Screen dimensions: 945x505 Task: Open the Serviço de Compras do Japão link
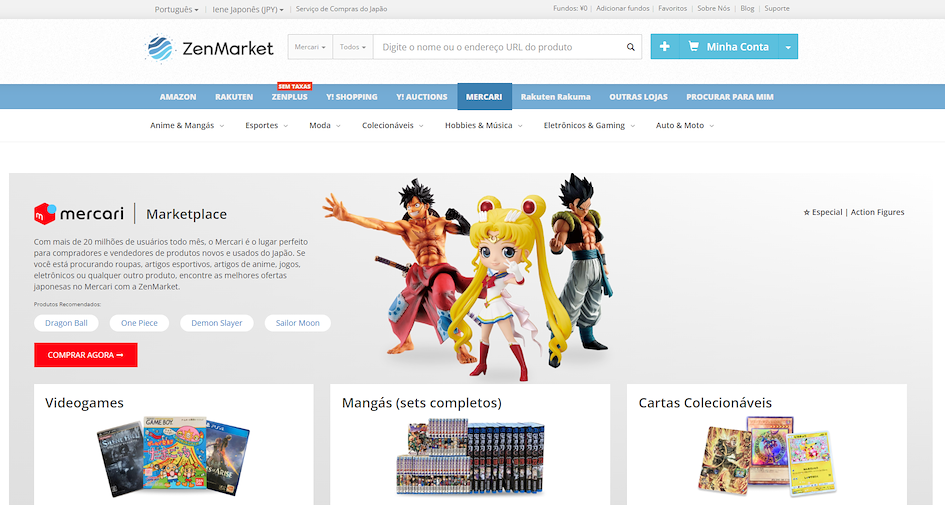[x=341, y=9]
